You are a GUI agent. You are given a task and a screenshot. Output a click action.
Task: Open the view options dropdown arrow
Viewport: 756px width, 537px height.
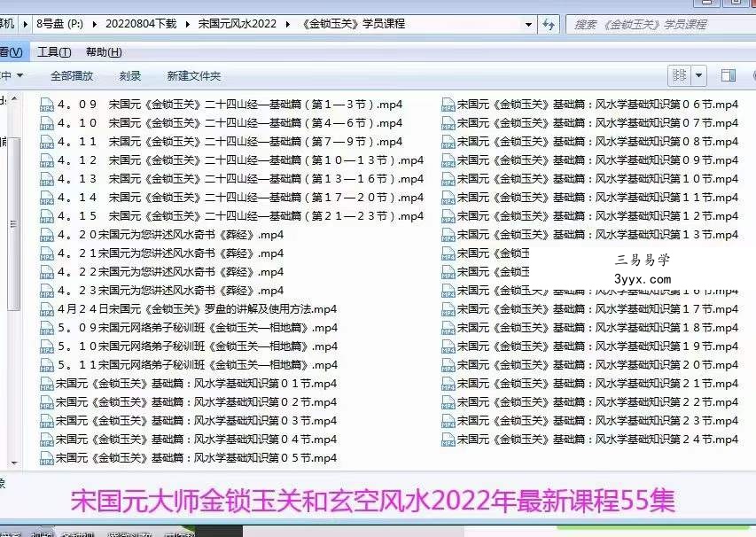[698, 75]
